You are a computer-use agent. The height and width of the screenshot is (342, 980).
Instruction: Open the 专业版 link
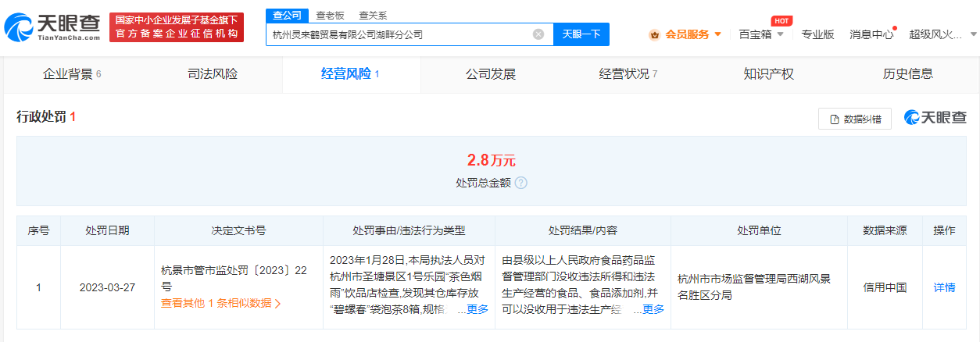(x=817, y=34)
